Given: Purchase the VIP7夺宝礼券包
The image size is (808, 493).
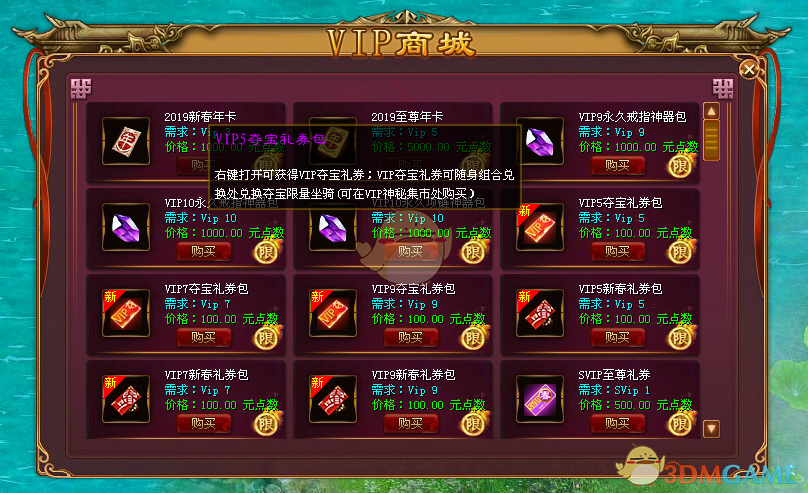Looking at the screenshot, I should click(x=204, y=337).
